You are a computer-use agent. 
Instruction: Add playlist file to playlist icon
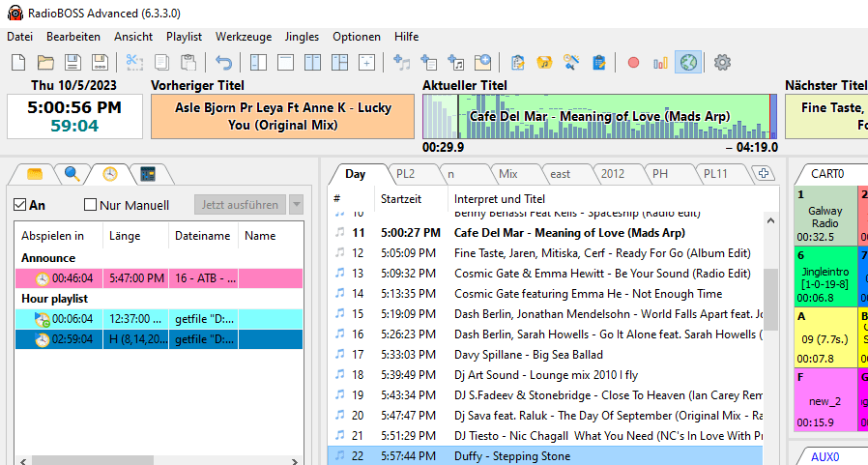428,63
